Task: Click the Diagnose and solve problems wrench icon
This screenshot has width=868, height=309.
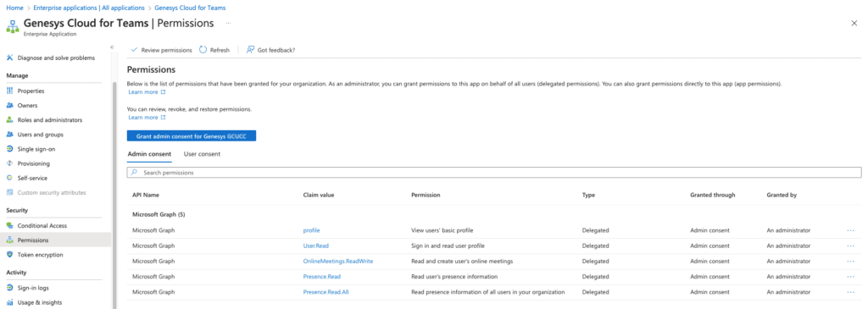Action: (x=9, y=58)
